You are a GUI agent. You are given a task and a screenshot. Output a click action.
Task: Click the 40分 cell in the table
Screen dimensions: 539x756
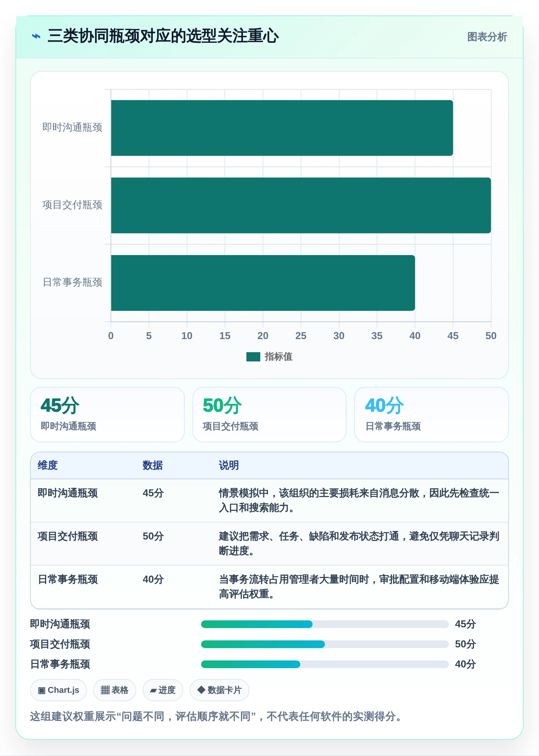click(x=153, y=580)
